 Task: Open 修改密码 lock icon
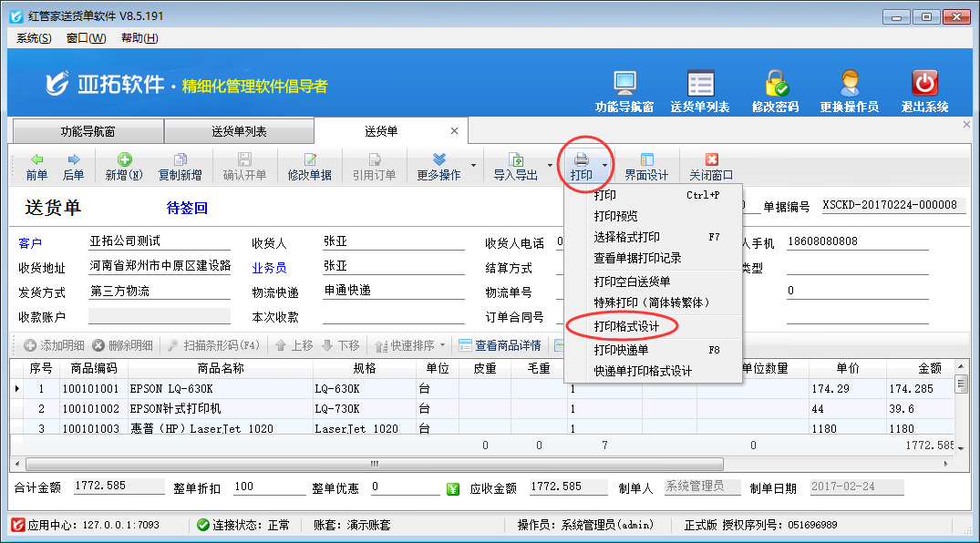(x=776, y=84)
